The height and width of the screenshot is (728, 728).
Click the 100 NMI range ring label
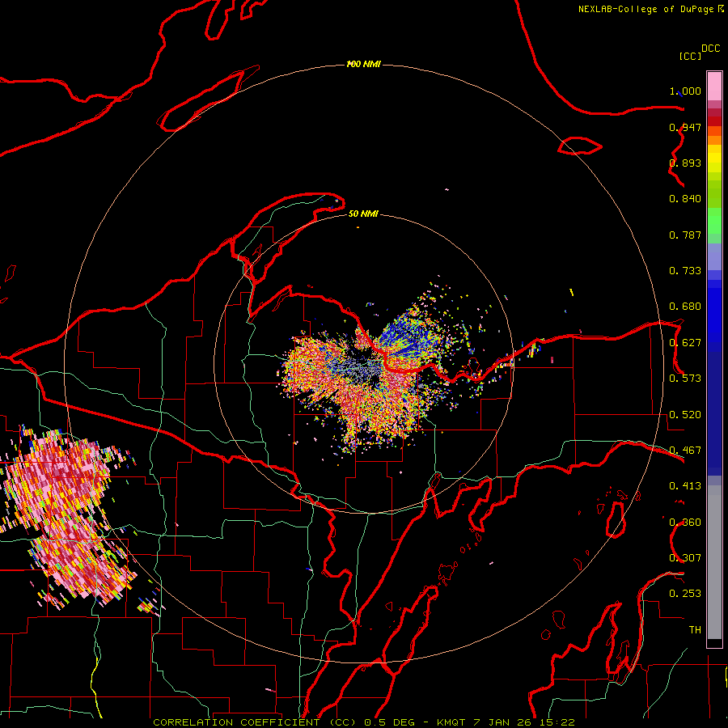(x=363, y=64)
